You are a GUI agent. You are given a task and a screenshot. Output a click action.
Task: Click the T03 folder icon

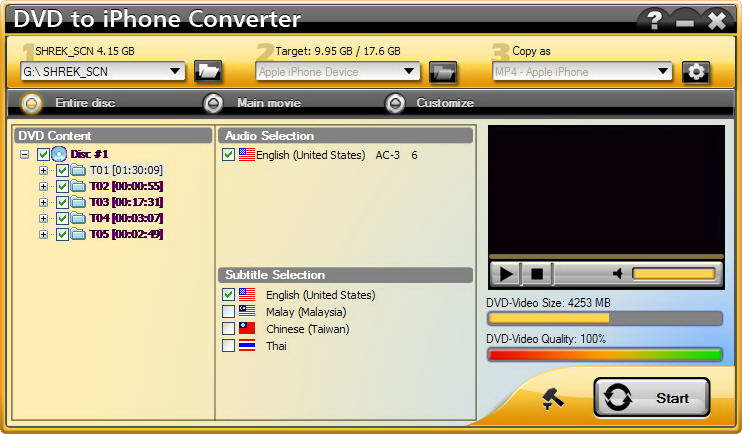78,202
